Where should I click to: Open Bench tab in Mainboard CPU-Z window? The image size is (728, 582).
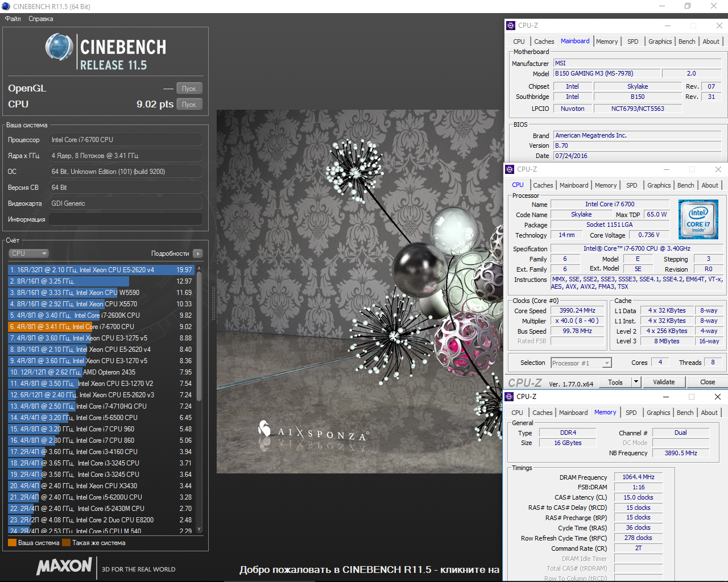click(686, 41)
